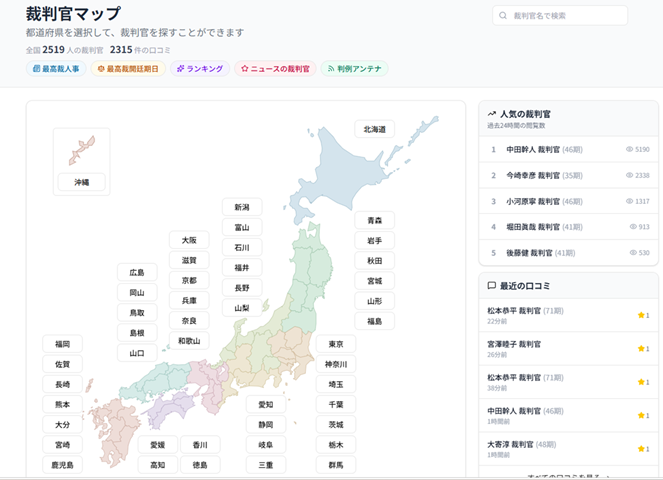Open 宮澤睦子 裁判官 review entry

coord(568,349)
